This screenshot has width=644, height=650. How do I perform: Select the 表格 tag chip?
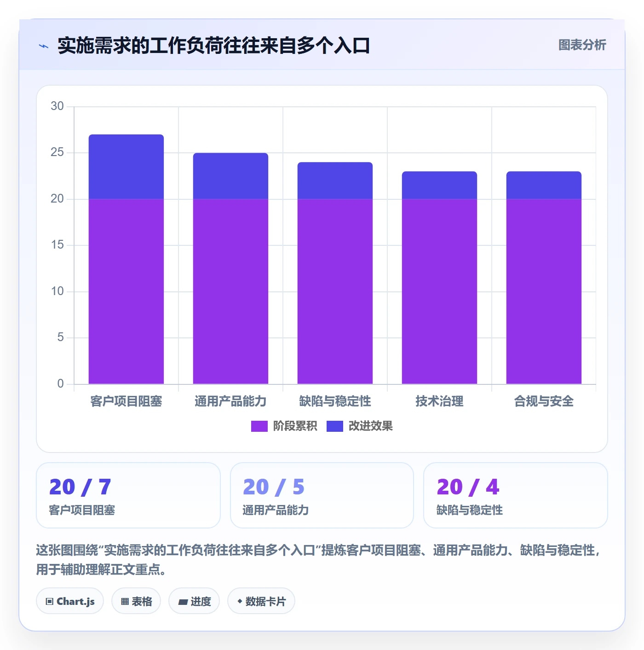(x=136, y=601)
